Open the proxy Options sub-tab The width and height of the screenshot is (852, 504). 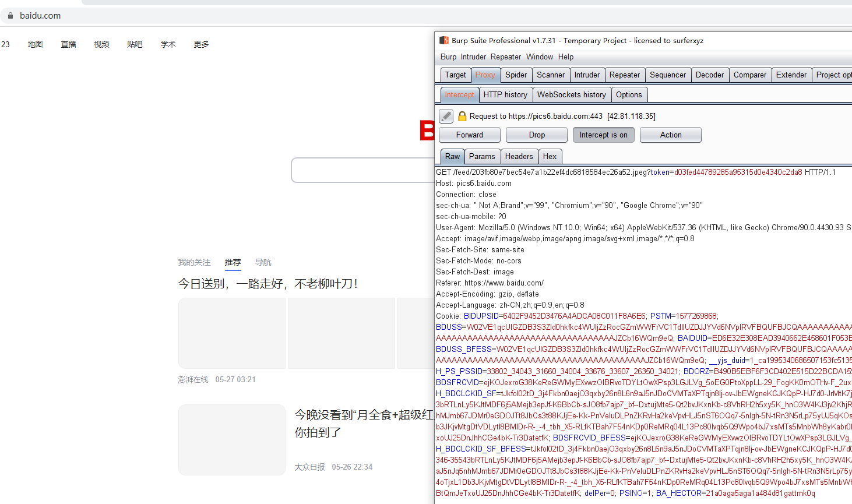[629, 95]
